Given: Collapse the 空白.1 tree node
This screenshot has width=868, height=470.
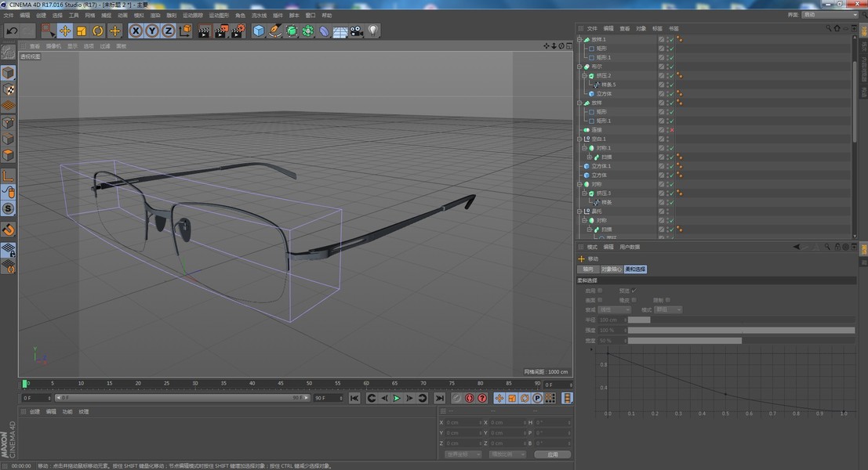Looking at the screenshot, I should [x=579, y=139].
